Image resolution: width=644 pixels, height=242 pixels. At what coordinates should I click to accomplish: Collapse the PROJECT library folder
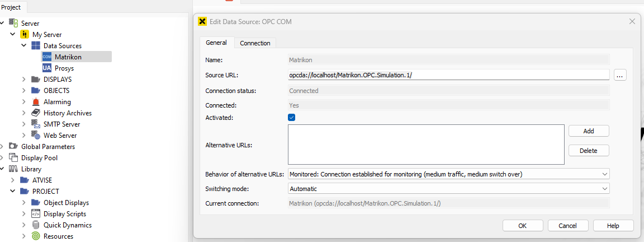[13, 191]
